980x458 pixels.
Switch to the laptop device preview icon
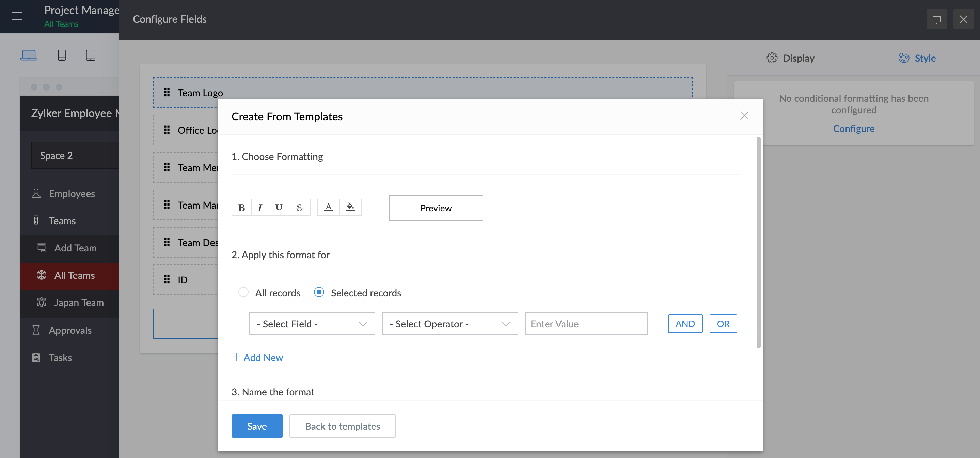[29, 55]
